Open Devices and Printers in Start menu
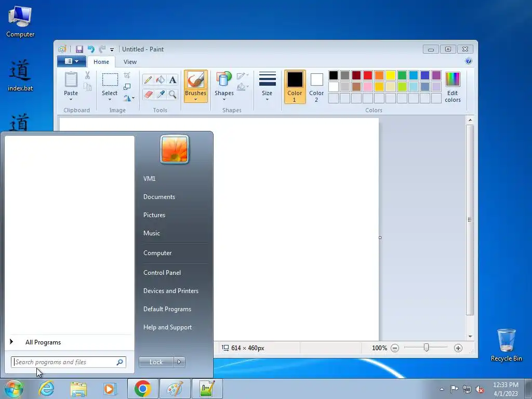The image size is (532, 399). [170, 291]
